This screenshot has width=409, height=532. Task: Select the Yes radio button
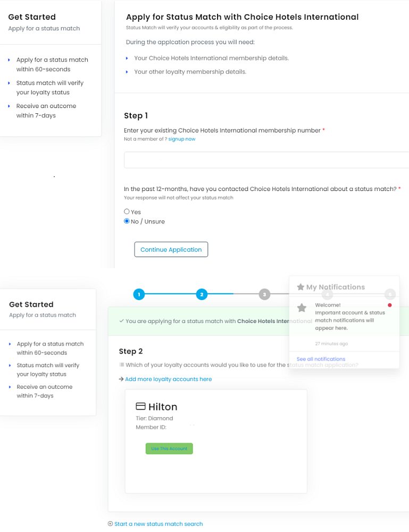(x=127, y=211)
